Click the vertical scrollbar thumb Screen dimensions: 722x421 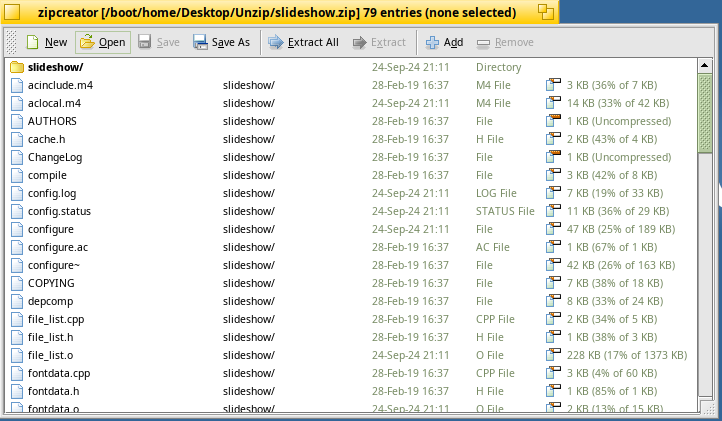pos(705,113)
